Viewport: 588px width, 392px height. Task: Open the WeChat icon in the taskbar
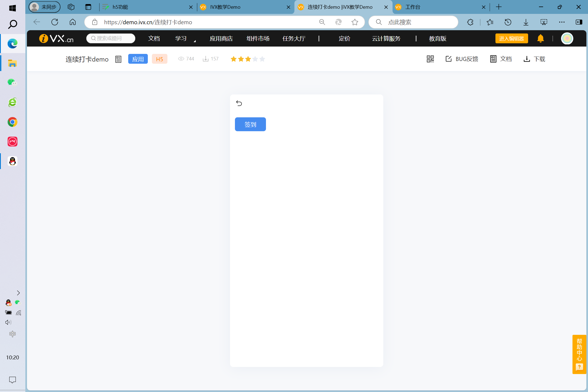tap(12, 82)
